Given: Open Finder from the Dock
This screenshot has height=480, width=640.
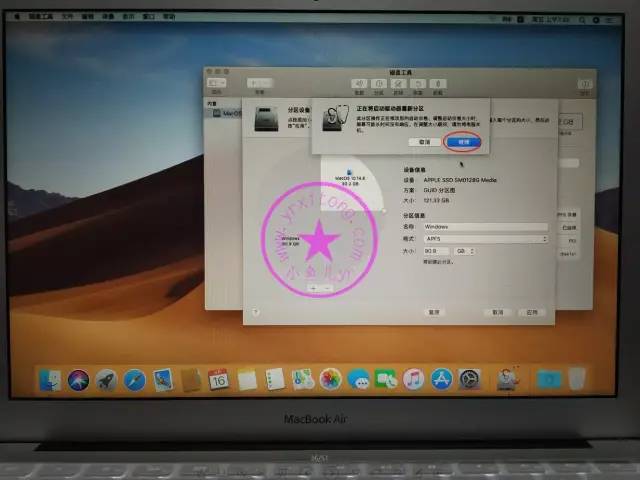Looking at the screenshot, I should point(50,380).
